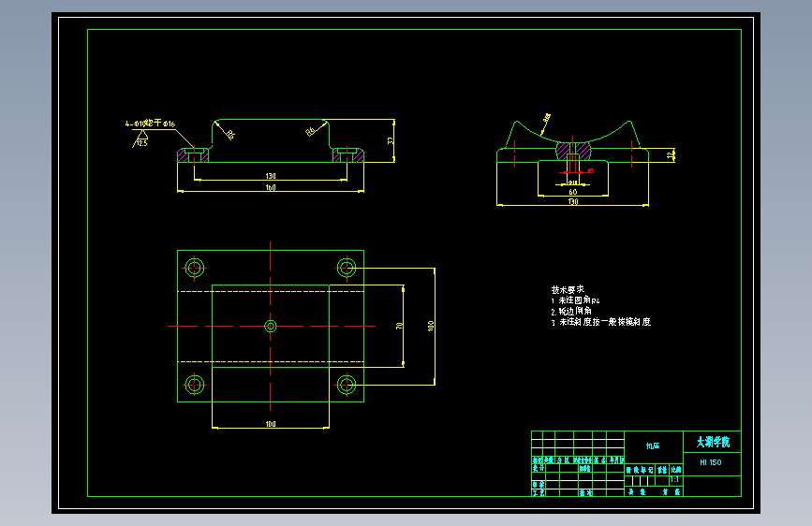The height and width of the screenshot is (526, 812).
Task: Click the "1:1" scale value
Action: (674, 480)
